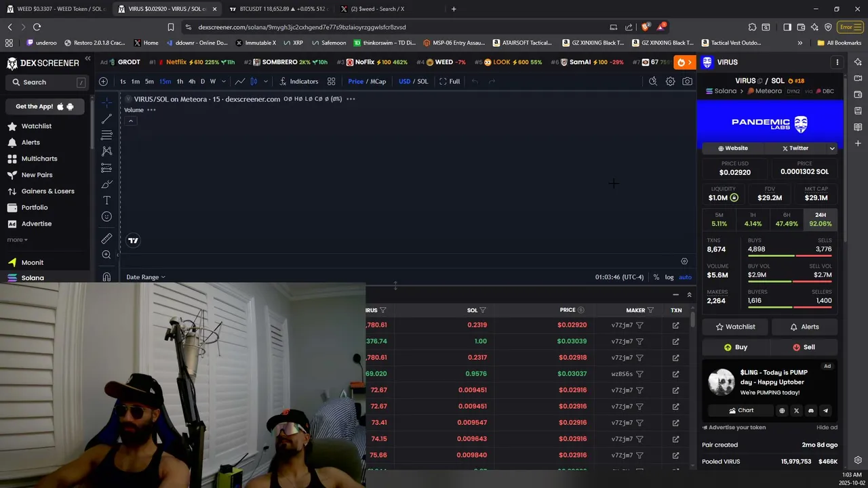This screenshot has height=488, width=868.
Task: Select the XABCD pattern tool
Action: [106, 151]
